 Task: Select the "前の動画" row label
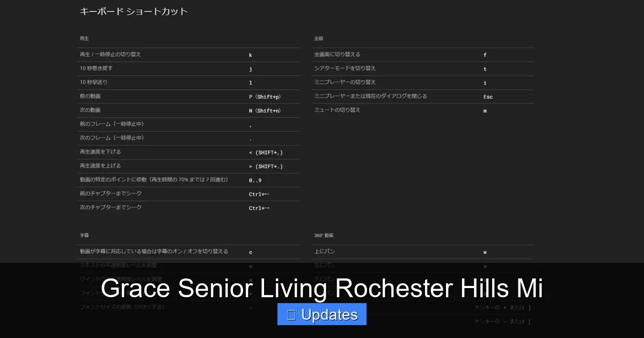(90, 97)
